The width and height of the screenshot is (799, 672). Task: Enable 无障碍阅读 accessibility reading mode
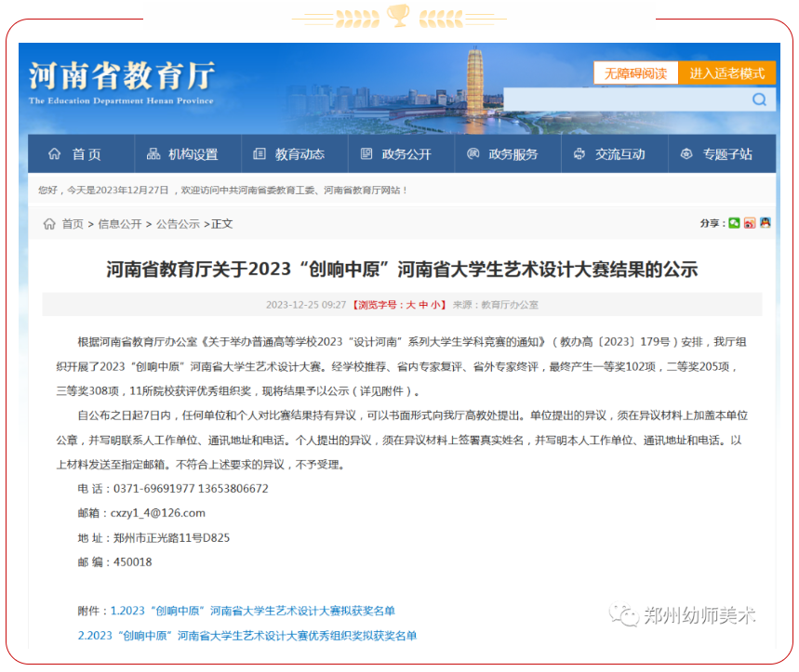635,73
